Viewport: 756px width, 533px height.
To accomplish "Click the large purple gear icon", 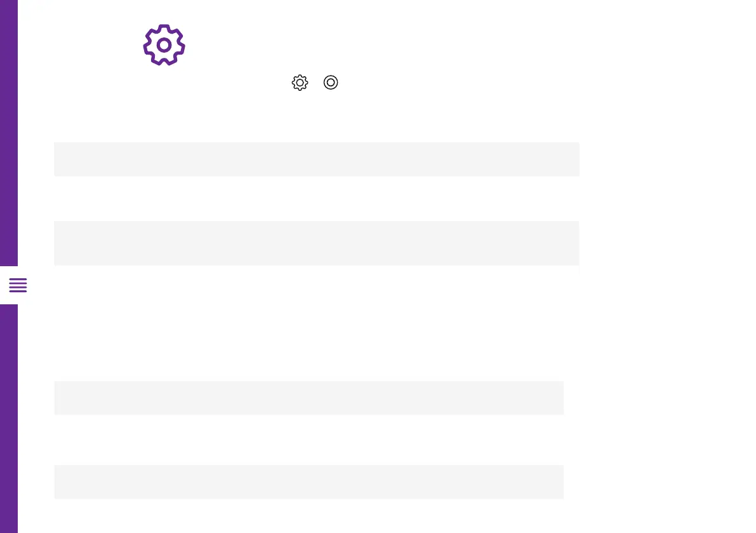I will pyautogui.click(x=164, y=45).
